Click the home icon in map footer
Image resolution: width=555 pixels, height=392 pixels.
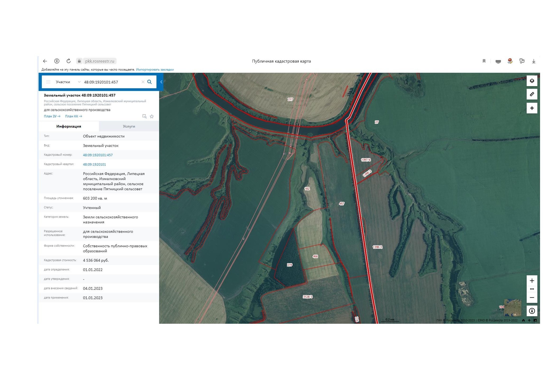[523, 320]
